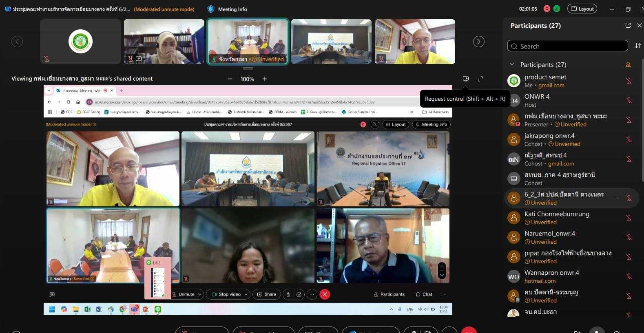Enter full screen for shared content
Image resolution: width=644 pixels, height=333 pixels.
[x=480, y=79]
